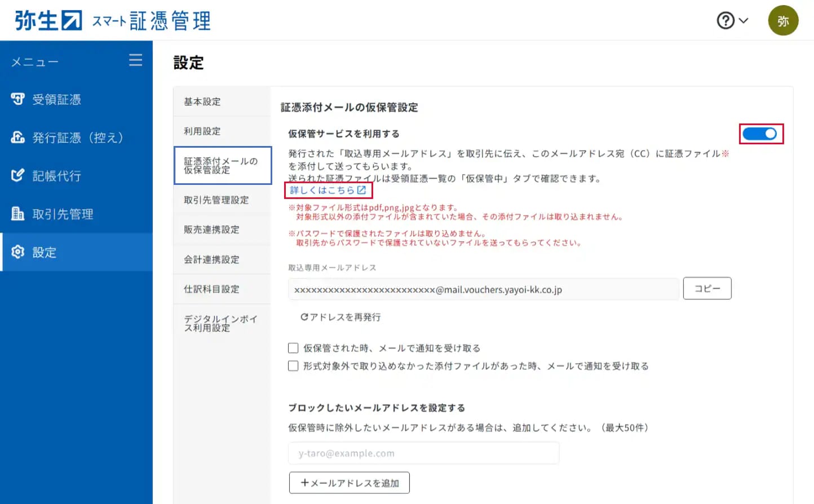Open the help question-mark dropdown
This screenshot has height=504, width=814.
(732, 21)
